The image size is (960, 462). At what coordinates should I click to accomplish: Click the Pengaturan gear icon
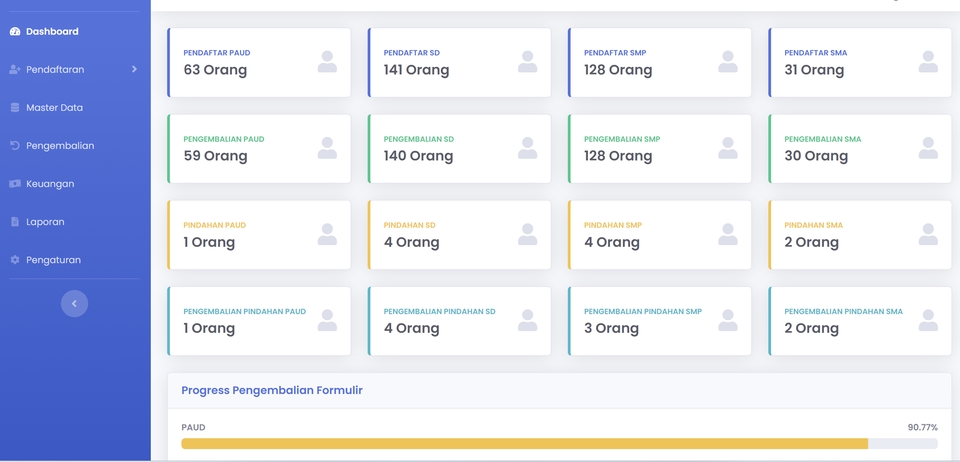point(15,259)
